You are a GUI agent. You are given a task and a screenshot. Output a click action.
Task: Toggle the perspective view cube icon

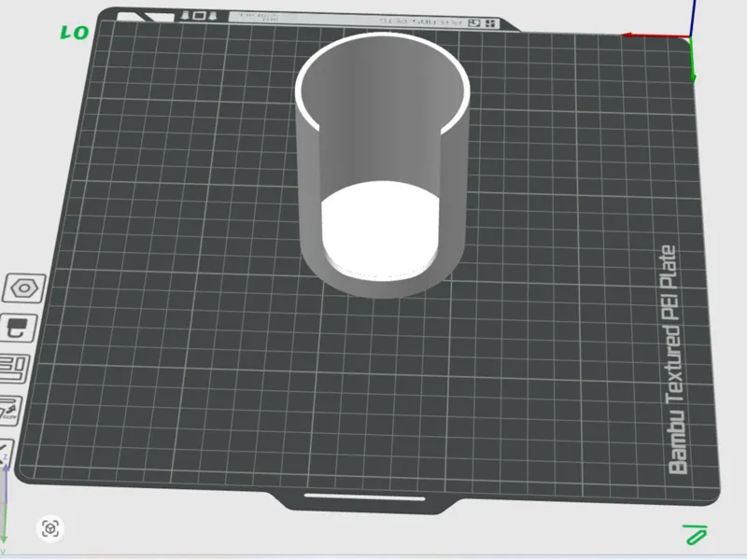pos(50,528)
